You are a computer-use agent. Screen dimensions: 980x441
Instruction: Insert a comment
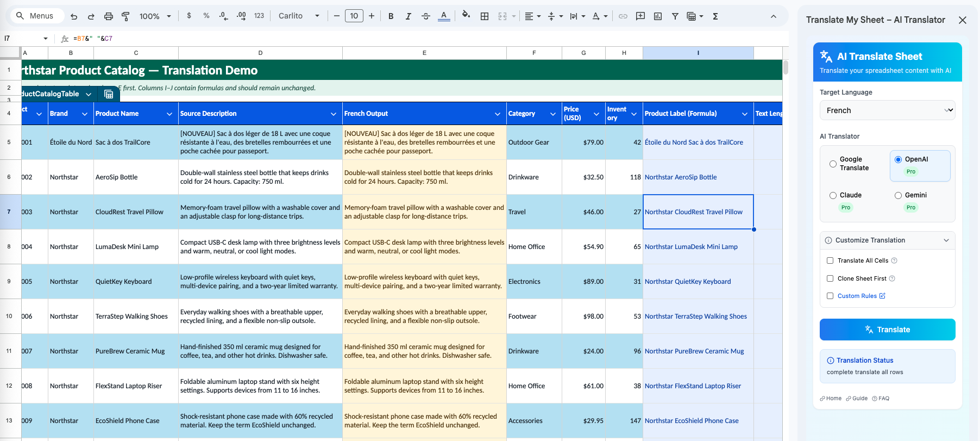(x=640, y=16)
